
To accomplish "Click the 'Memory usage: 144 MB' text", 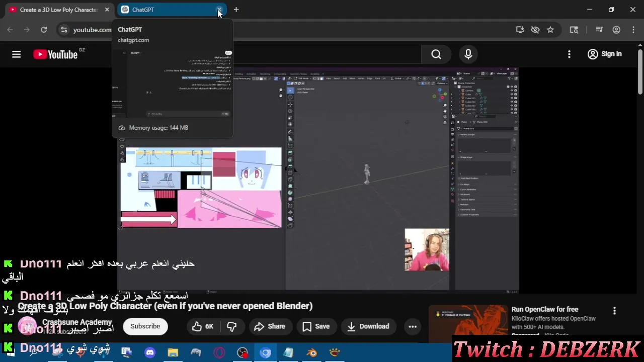I will coord(158,128).
